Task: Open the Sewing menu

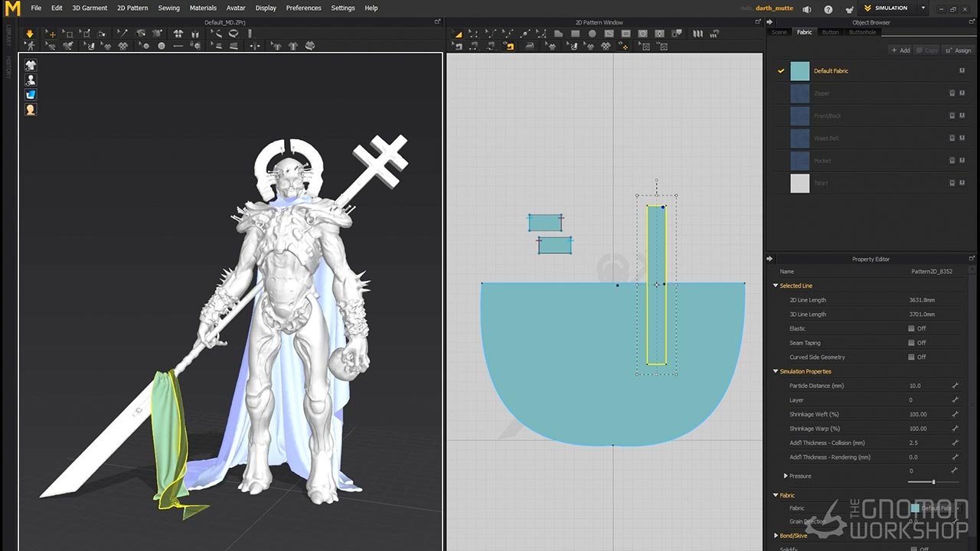Action: (168, 8)
